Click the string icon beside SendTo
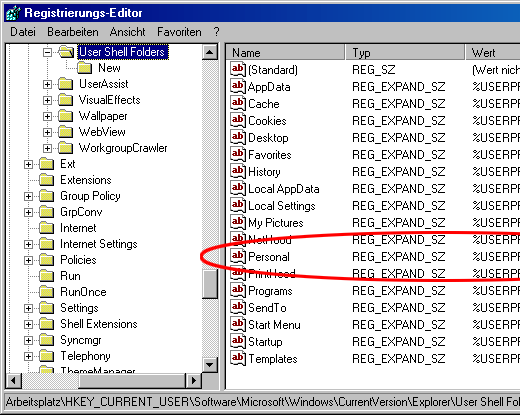This screenshot has height=415, width=520. 238,307
